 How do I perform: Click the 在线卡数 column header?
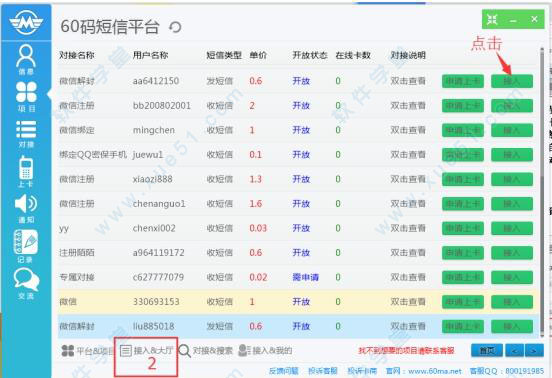(x=353, y=55)
